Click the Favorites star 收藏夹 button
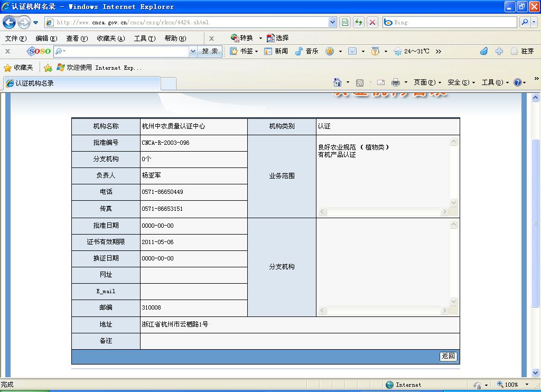The height and width of the screenshot is (392, 541). coord(18,68)
